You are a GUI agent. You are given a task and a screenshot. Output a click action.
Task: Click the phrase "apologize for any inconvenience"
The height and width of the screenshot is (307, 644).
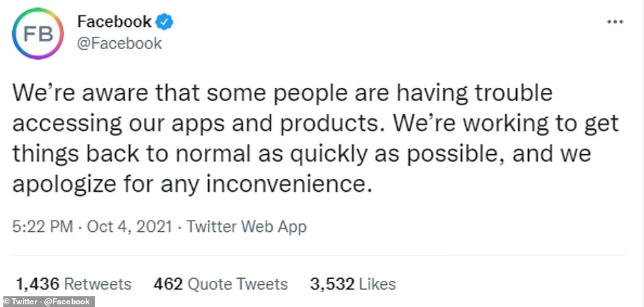pos(191,183)
